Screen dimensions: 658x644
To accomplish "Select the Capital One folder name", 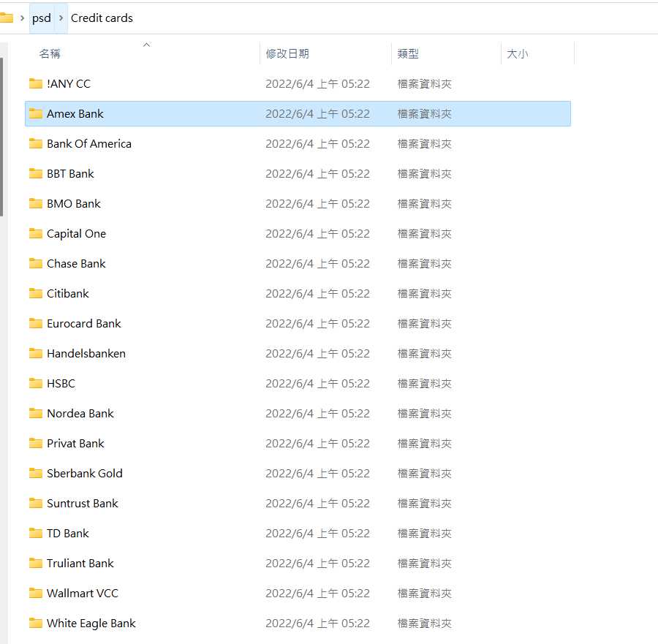I will pyautogui.click(x=76, y=234).
